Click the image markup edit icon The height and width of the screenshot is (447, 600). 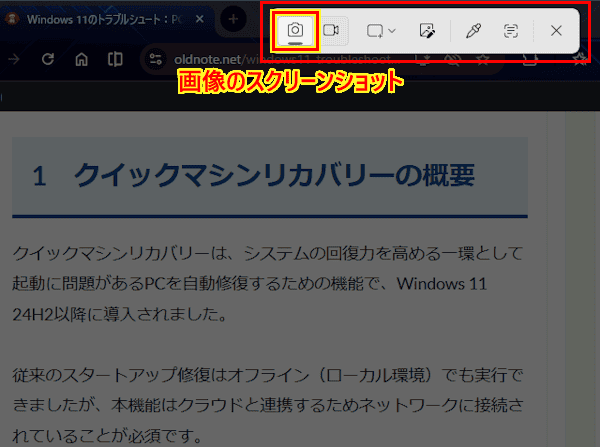coord(428,31)
